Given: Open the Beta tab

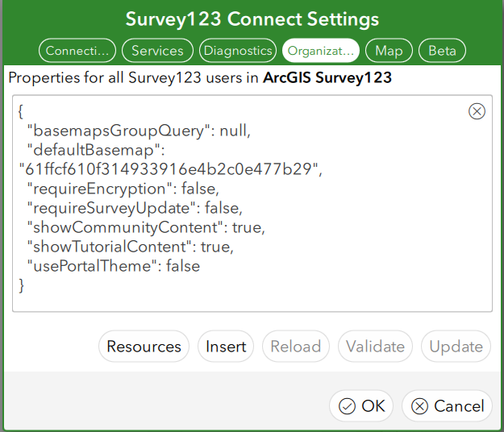Looking at the screenshot, I should tap(442, 51).
